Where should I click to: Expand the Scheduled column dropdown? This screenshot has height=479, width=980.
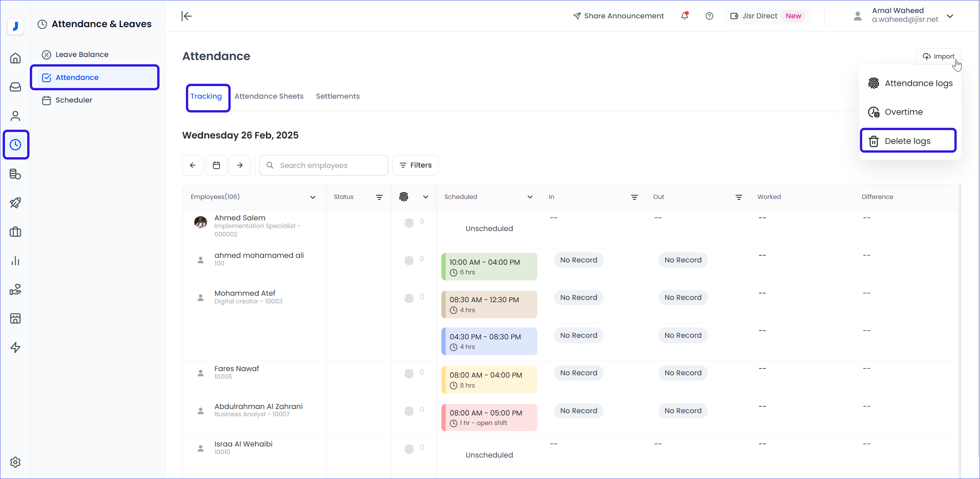tap(530, 197)
